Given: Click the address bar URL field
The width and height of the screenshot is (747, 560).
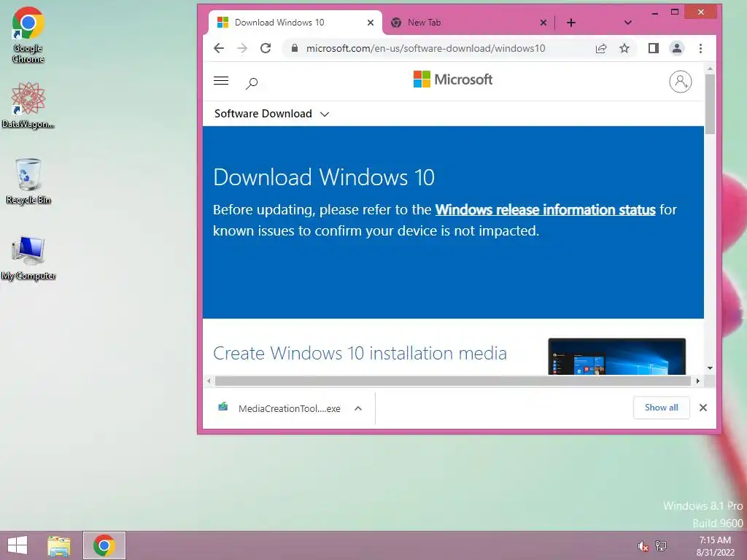Looking at the screenshot, I should click(x=425, y=48).
